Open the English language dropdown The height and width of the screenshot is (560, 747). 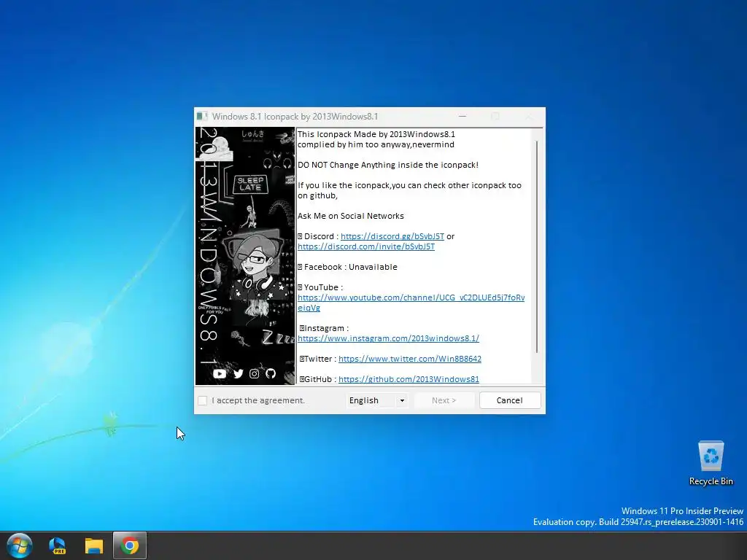pyautogui.click(x=377, y=400)
